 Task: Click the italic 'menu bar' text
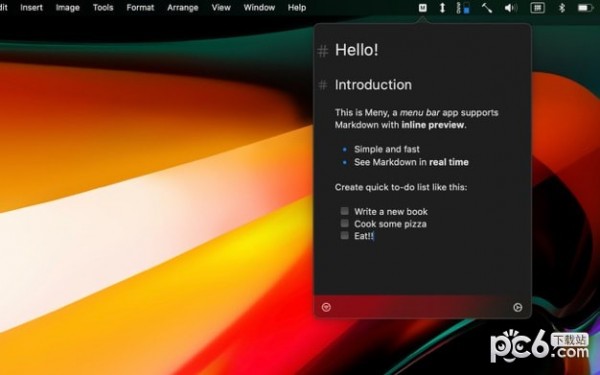(x=420, y=113)
